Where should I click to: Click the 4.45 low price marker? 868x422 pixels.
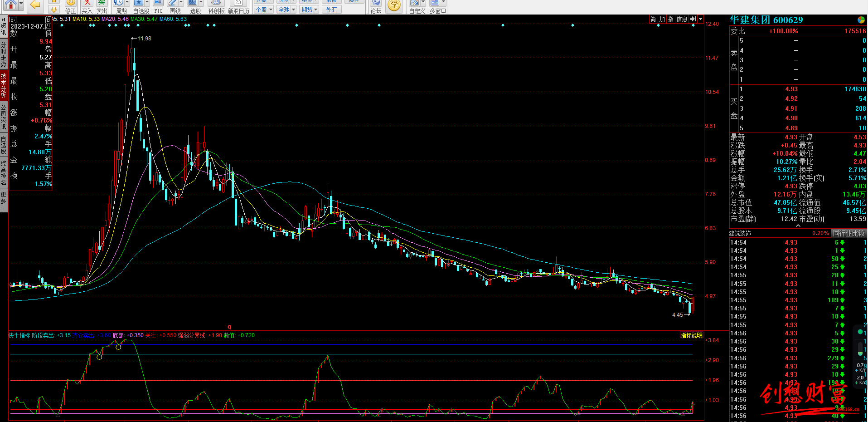pos(677,315)
